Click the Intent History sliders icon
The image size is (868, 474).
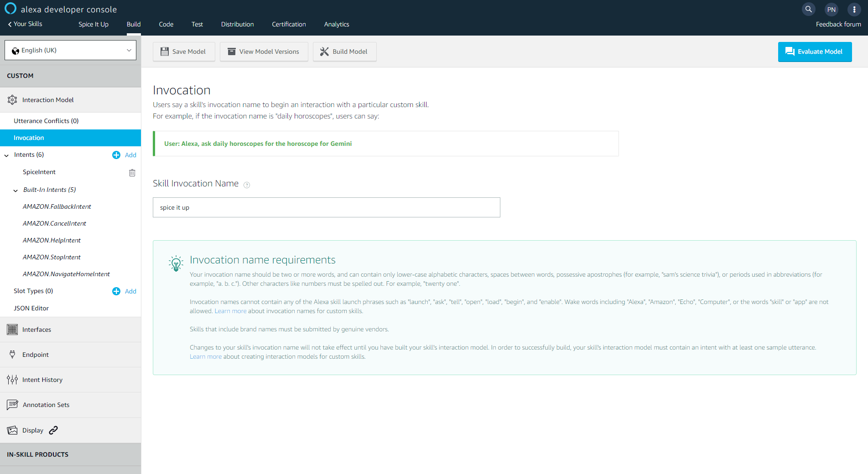click(x=12, y=380)
